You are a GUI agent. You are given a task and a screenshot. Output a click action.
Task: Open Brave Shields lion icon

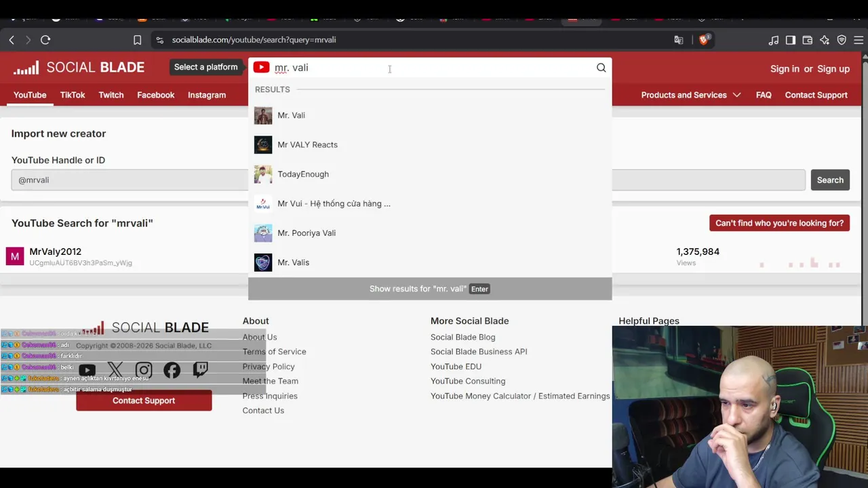704,39
